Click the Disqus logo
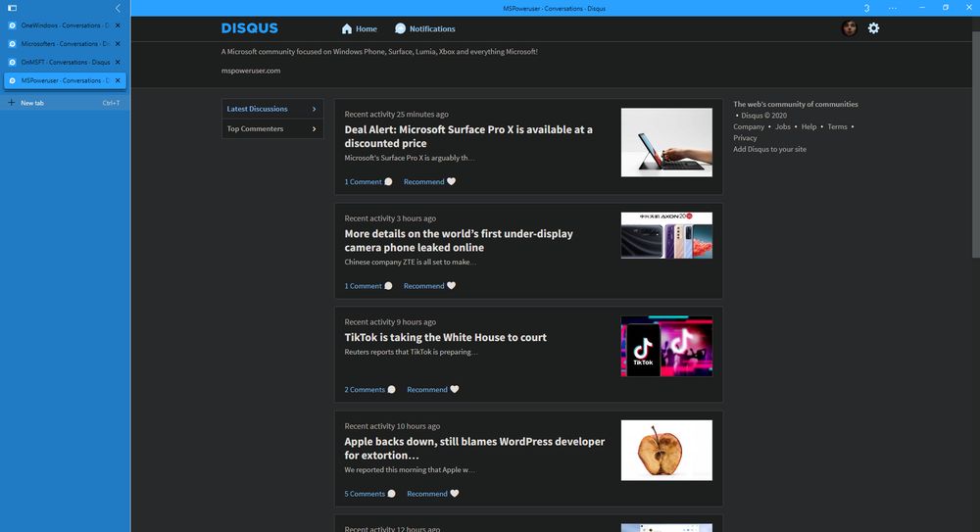This screenshot has height=532, width=980. 249,28
